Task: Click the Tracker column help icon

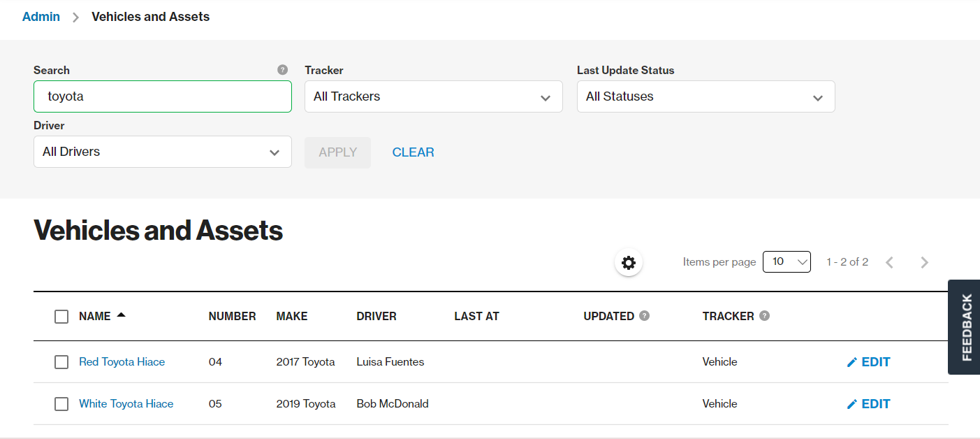Action: coord(764,316)
